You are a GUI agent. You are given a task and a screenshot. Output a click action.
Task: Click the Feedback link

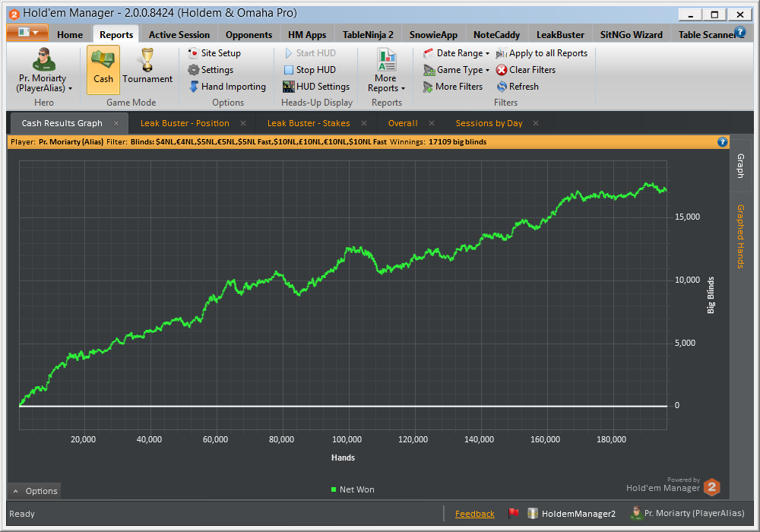click(x=474, y=514)
